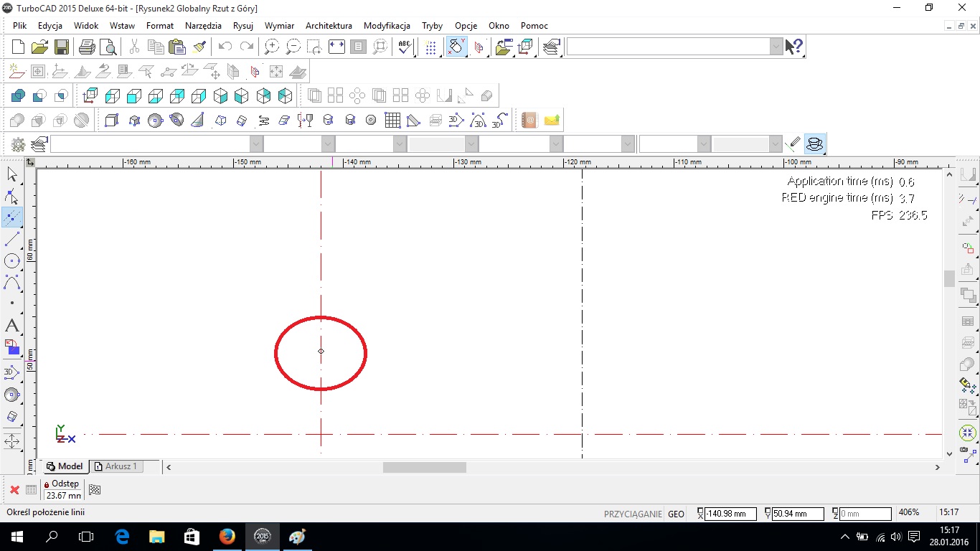The width and height of the screenshot is (980, 551).
Task: Expand the wide dropdown beside the help pointer
Action: click(776, 47)
